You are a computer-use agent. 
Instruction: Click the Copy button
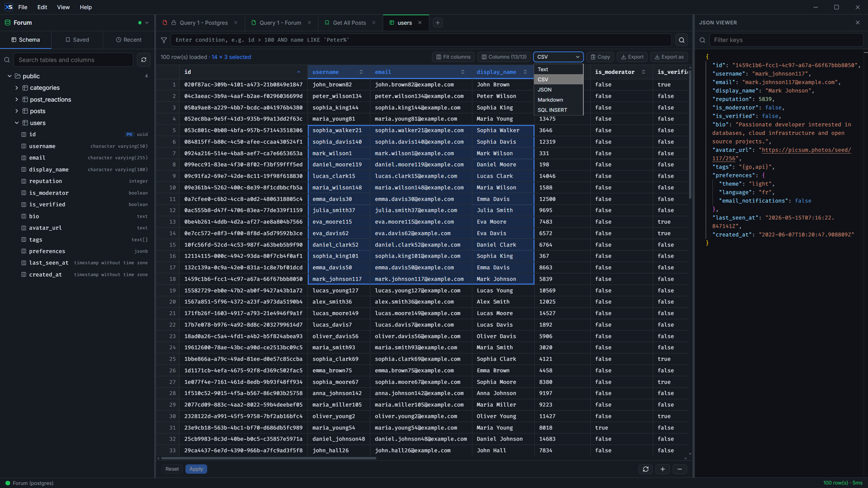click(600, 57)
